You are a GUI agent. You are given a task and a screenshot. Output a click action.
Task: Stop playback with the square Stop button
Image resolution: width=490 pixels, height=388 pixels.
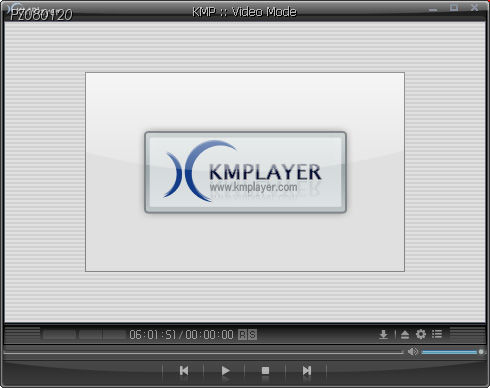coord(265,370)
